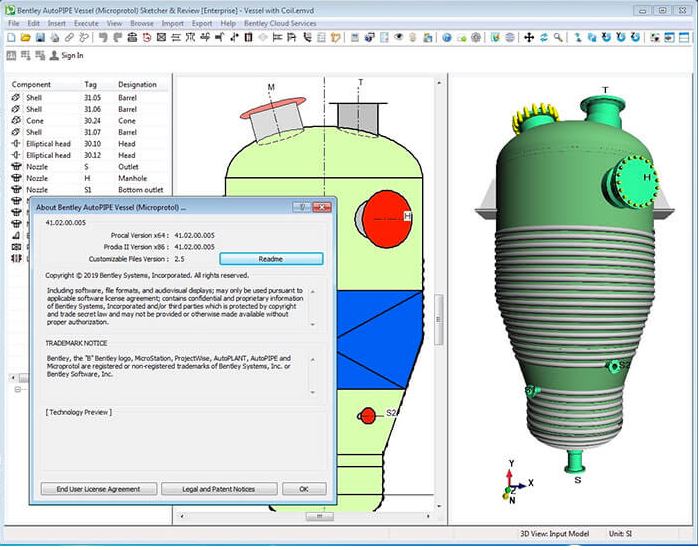This screenshot has height=550, width=699.
Task: Click the down arrow of the copyright text box
Action: tap(313, 324)
